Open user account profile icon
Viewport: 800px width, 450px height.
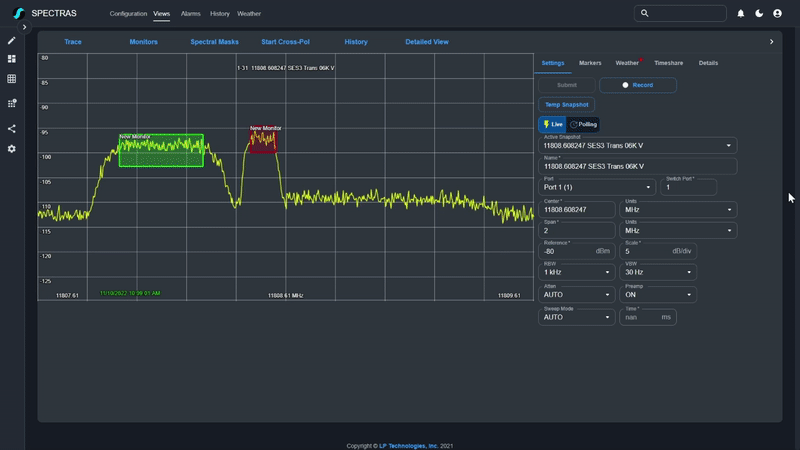tap(778, 14)
